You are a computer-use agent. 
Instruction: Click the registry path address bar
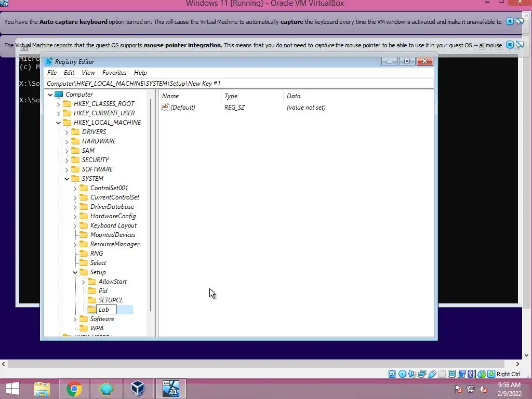point(239,84)
